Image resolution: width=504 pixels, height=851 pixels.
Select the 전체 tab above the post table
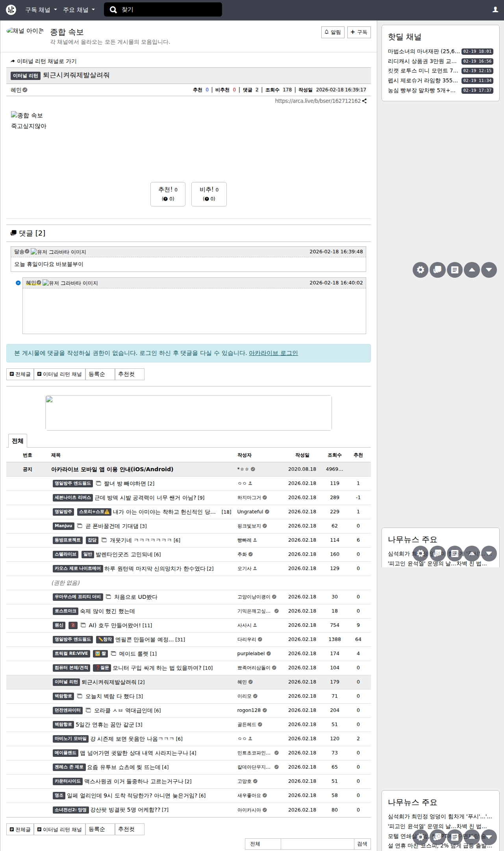coord(17,441)
